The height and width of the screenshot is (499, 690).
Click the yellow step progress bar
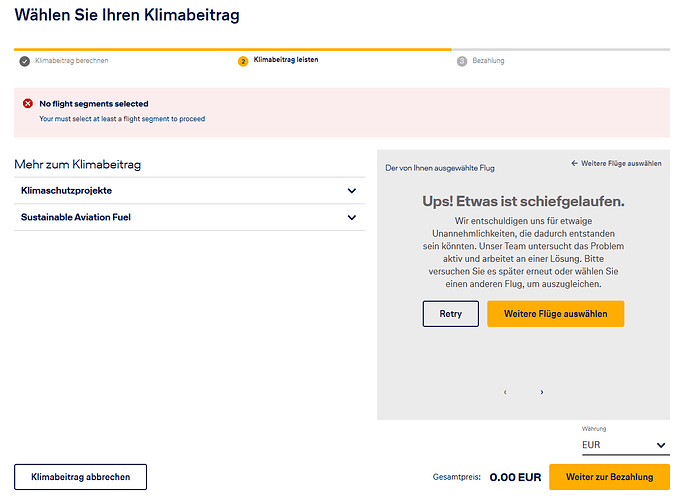point(232,48)
